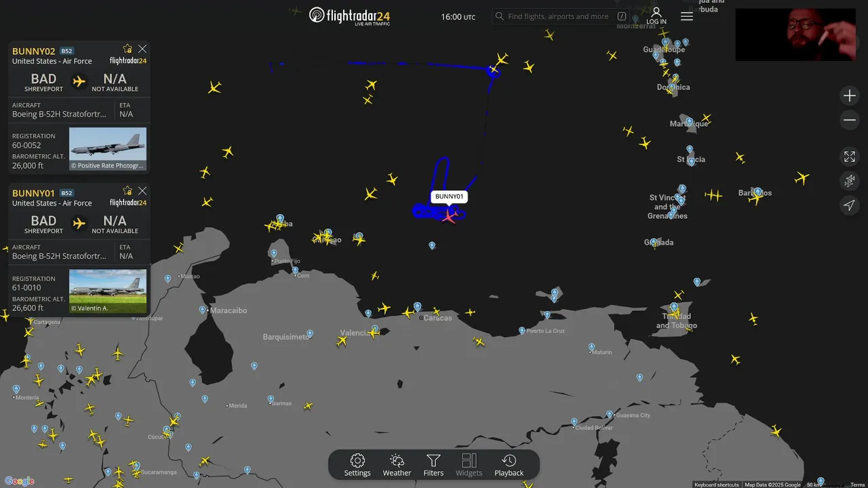Click the Caracas airport marker
This screenshot has height=488, width=868.
tap(418, 307)
